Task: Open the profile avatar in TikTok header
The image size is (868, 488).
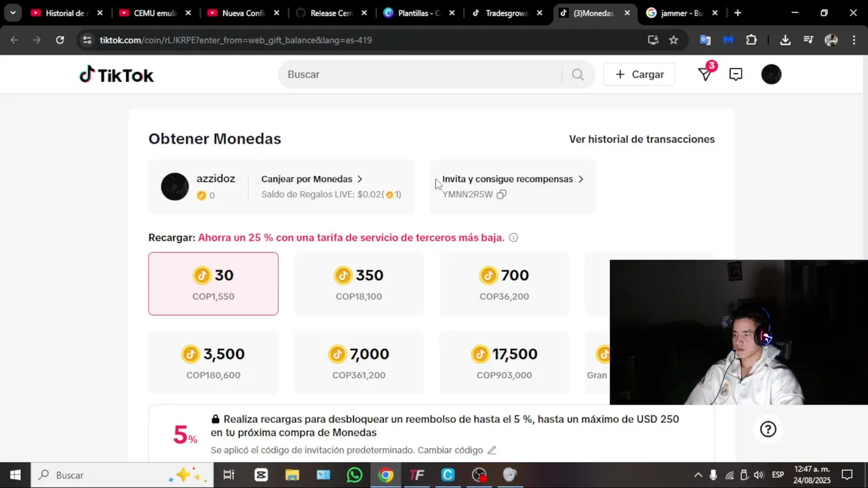Action: [x=771, y=75]
